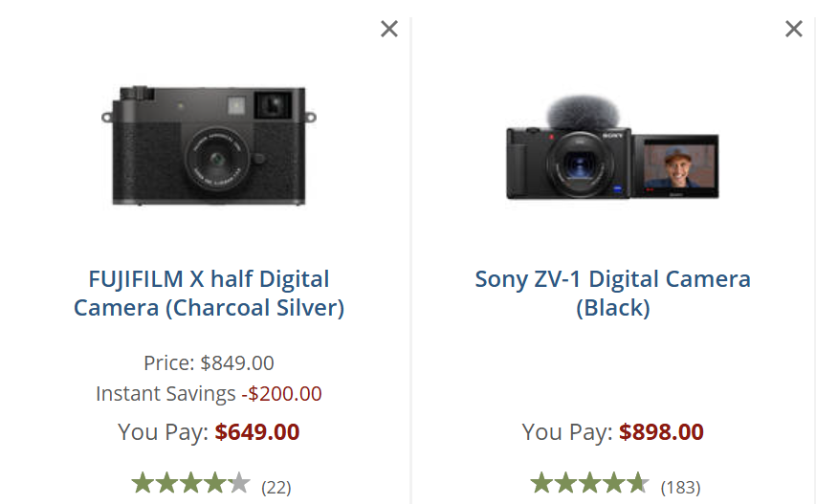The width and height of the screenshot is (816, 504).
Task: Click first star of Sony ZV-1 rating
Action: pos(542,484)
